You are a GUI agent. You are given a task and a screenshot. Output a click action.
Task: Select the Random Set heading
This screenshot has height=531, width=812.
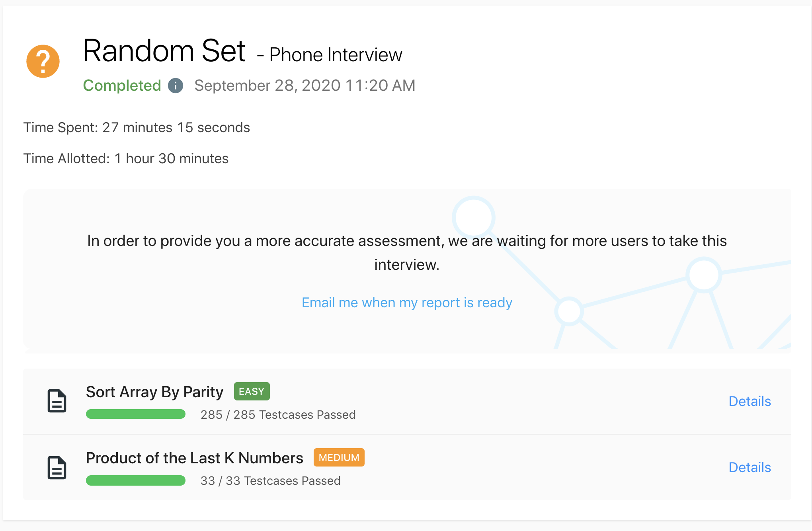(x=164, y=51)
